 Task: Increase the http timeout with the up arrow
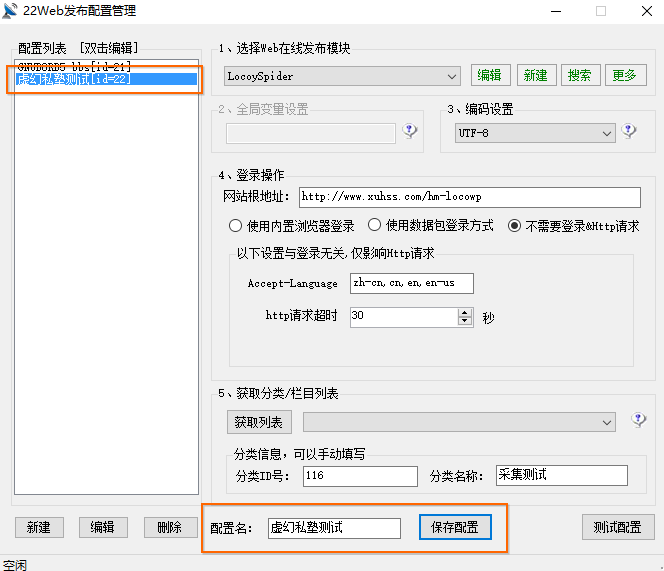[x=465, y=312]
